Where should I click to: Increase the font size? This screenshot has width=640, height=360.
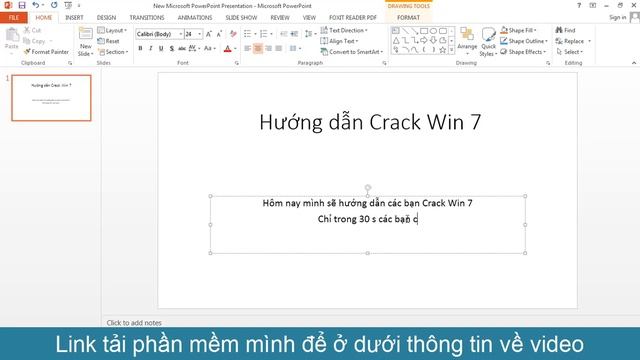[209, 34]
